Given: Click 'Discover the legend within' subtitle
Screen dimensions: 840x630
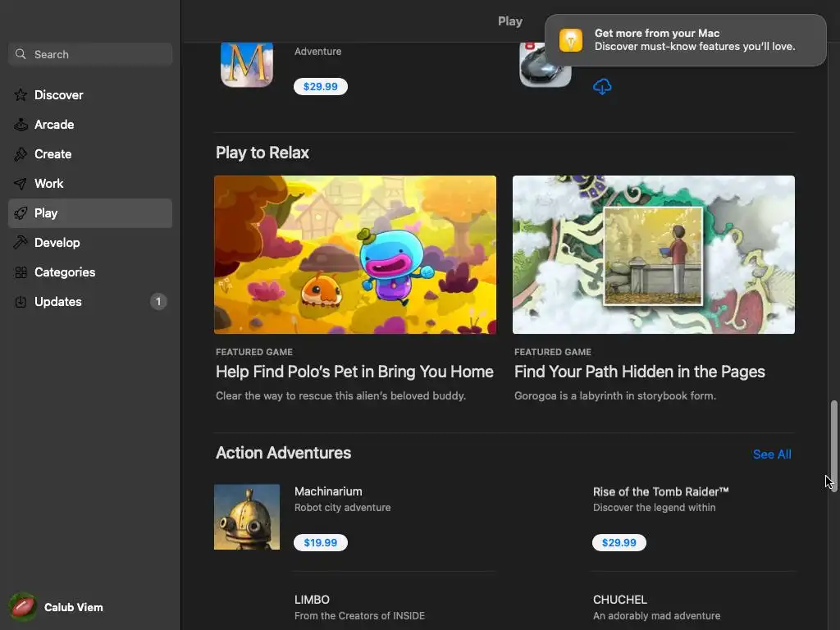Looking at the screenshot, I should pyautogui.click(x=654, y=507).
